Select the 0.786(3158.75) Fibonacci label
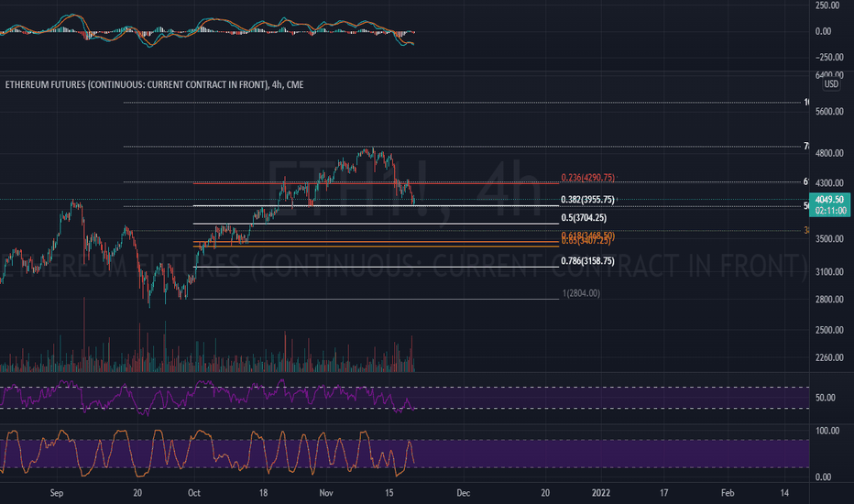Screen dimensions: 854x504 click(587, 261)
